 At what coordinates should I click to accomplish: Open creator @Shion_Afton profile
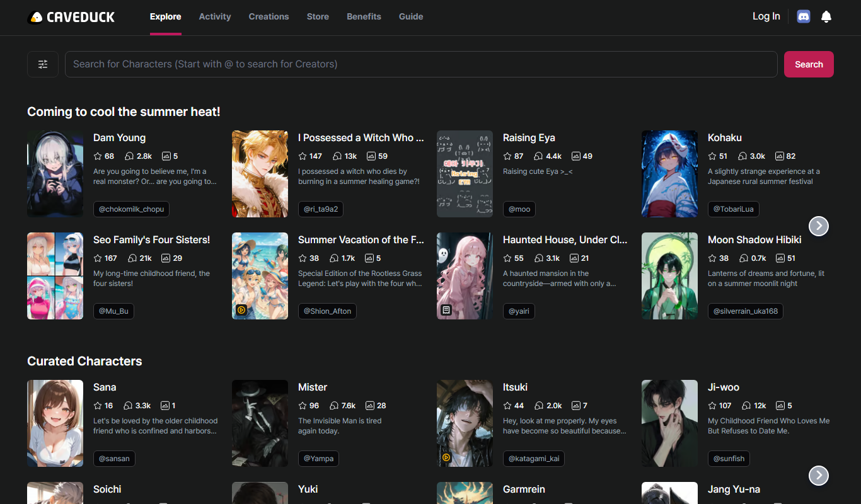click(327, 311)
